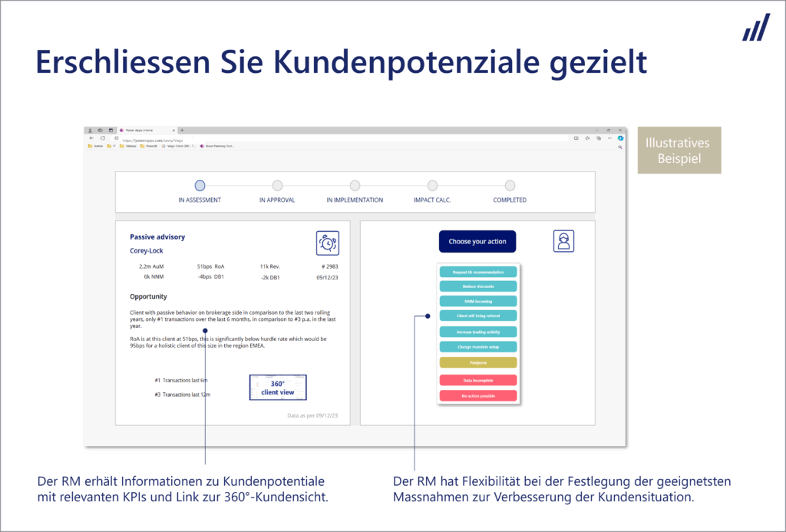Click the red Data incomplete button
Viewport: 786px width, 532px height.
click(x=477, y=380)
